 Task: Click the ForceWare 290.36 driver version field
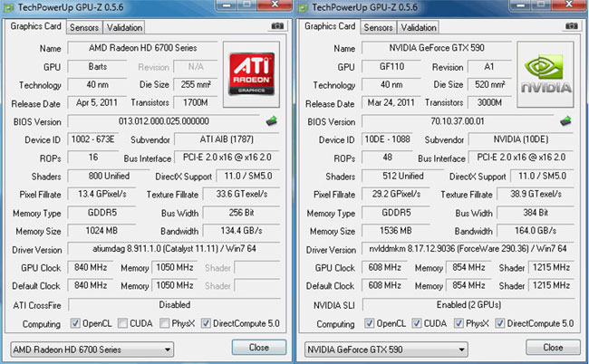[x=468, y=249]
